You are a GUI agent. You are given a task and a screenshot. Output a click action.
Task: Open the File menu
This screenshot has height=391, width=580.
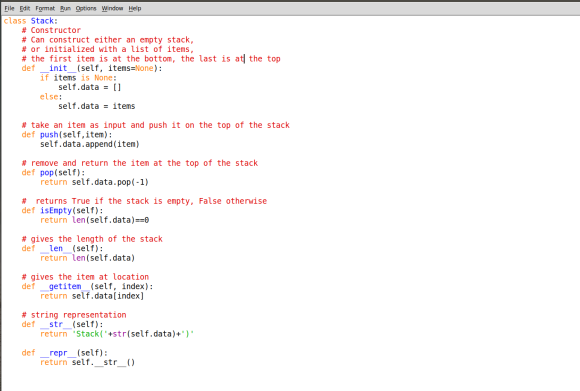coord(9,8)
